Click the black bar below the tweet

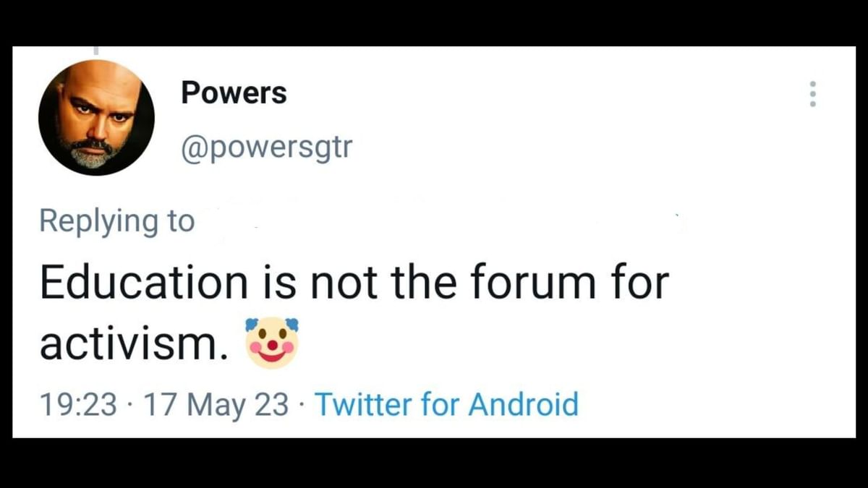(434, 463)
